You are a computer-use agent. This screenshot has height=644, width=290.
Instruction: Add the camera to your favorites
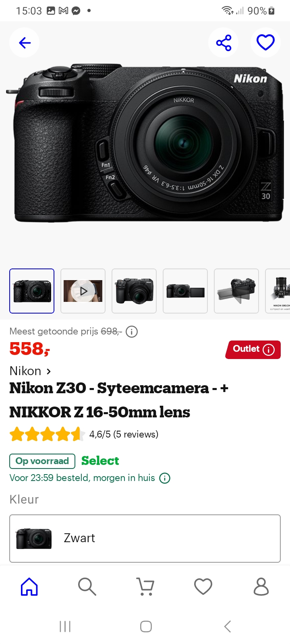point(265,42)
